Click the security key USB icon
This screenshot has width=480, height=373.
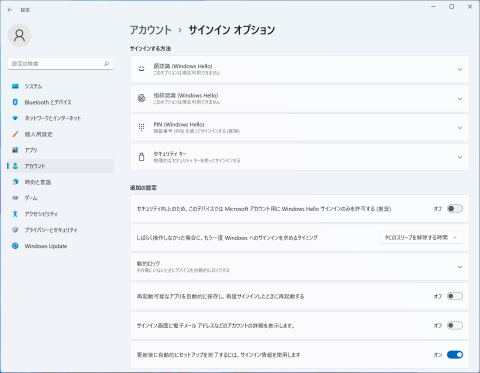[142, 157]
